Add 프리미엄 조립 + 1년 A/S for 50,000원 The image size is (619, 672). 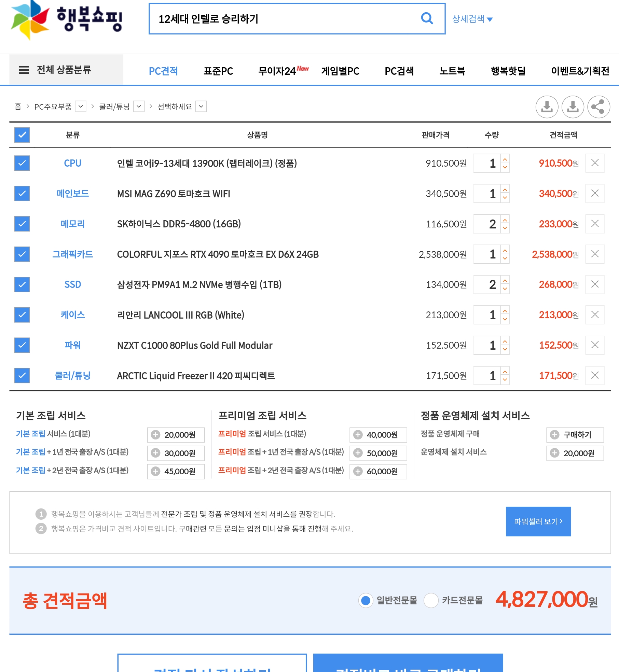click(378, 453)
